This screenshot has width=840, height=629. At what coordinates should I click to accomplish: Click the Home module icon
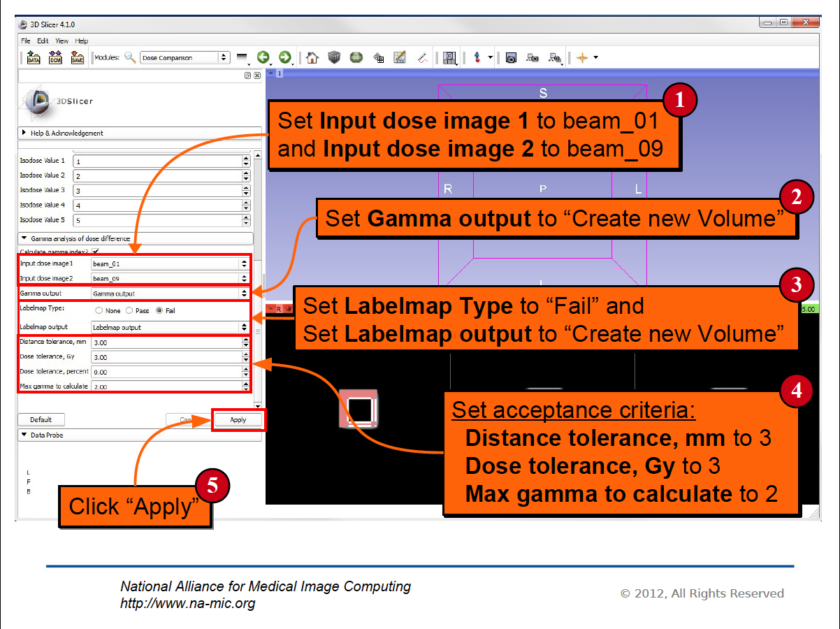(312, 58)
